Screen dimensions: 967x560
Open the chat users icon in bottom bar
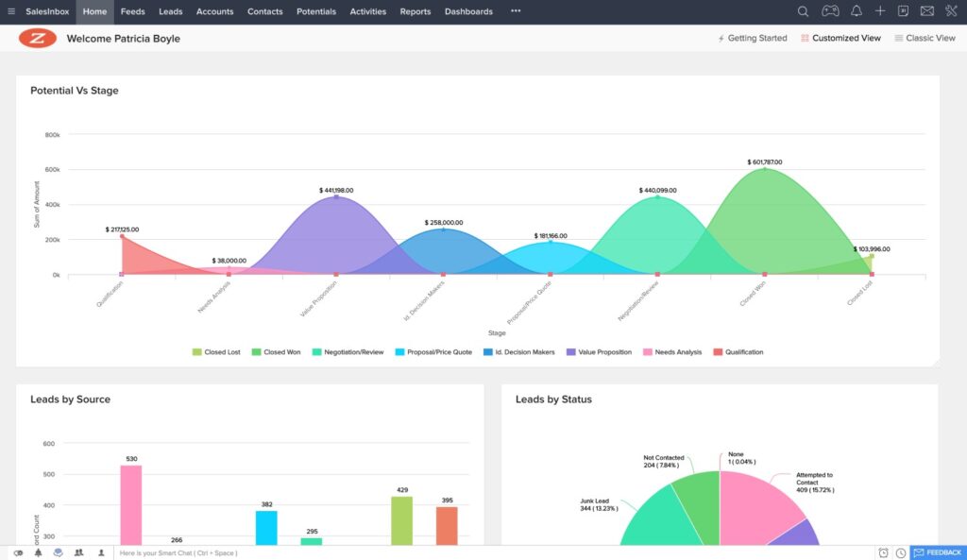point(79,552)
